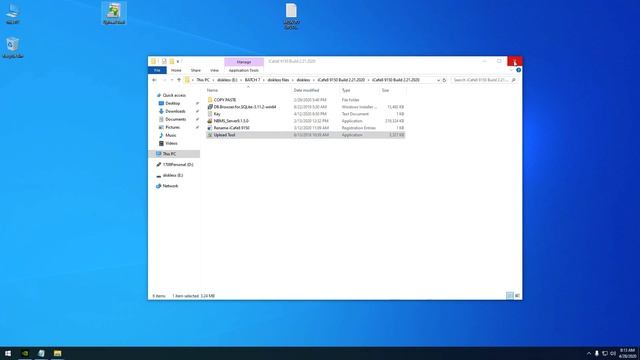
Task: Switch to the Home ribbon tab
Action: click(176, 71)
